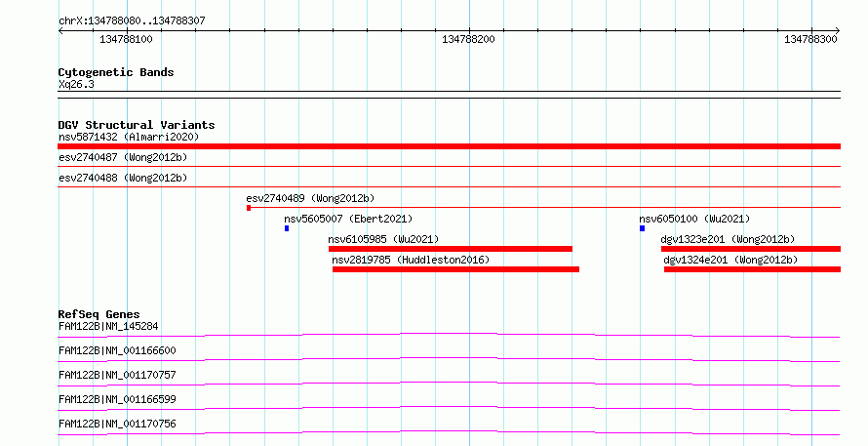The image size is (868, 446).
Task: Select the RefSeq Genes track heading
Action: pos(99,314)
